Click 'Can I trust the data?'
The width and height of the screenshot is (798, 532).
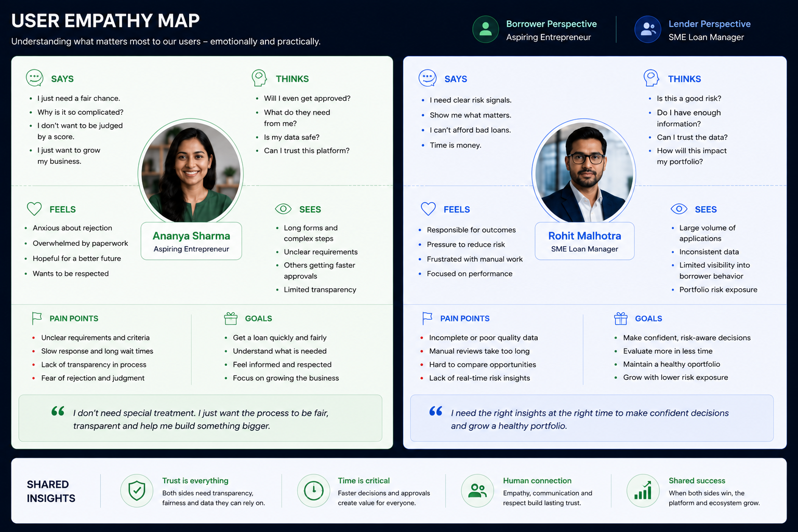692,137
